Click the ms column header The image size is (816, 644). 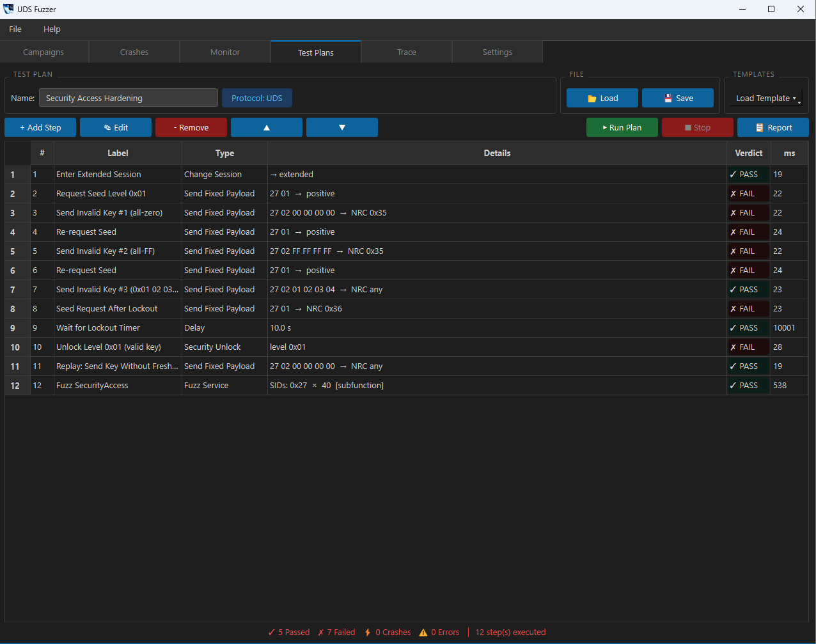(x=789, y=153)
